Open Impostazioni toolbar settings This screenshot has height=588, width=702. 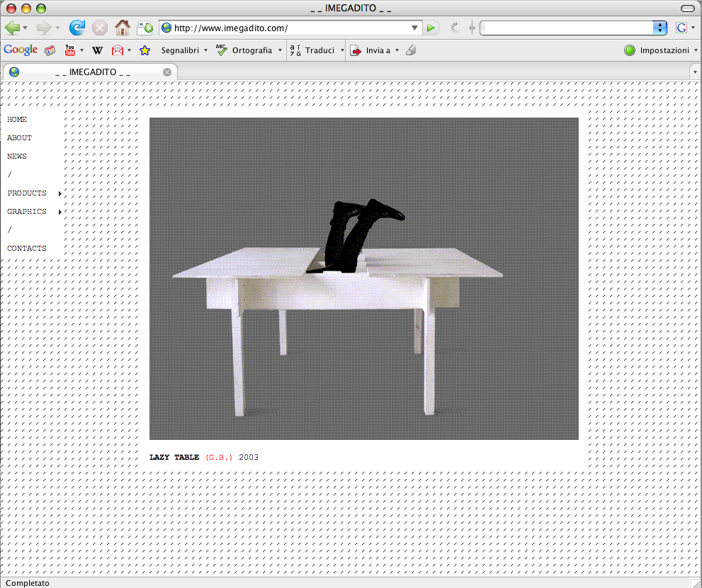click(x=664, y=50)
